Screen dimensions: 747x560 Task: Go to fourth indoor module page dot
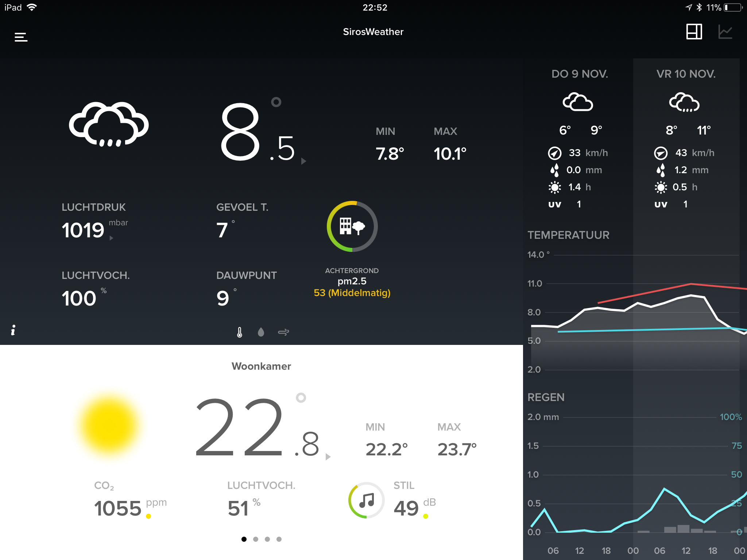pos(279,539)
